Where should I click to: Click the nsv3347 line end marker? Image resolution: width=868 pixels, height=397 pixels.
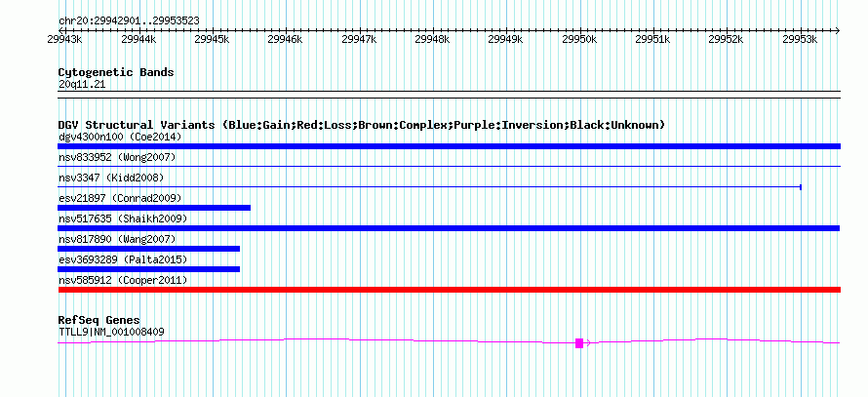[x=801, y=187]
